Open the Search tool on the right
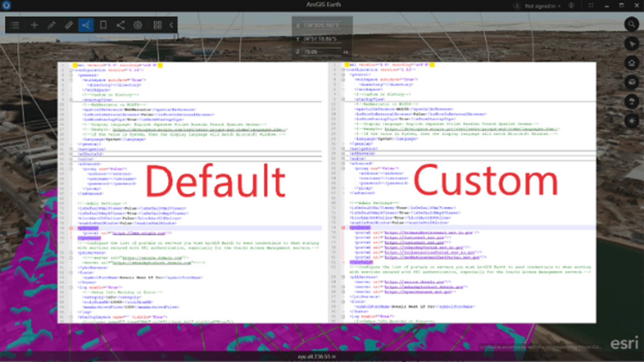 point(632,25)
